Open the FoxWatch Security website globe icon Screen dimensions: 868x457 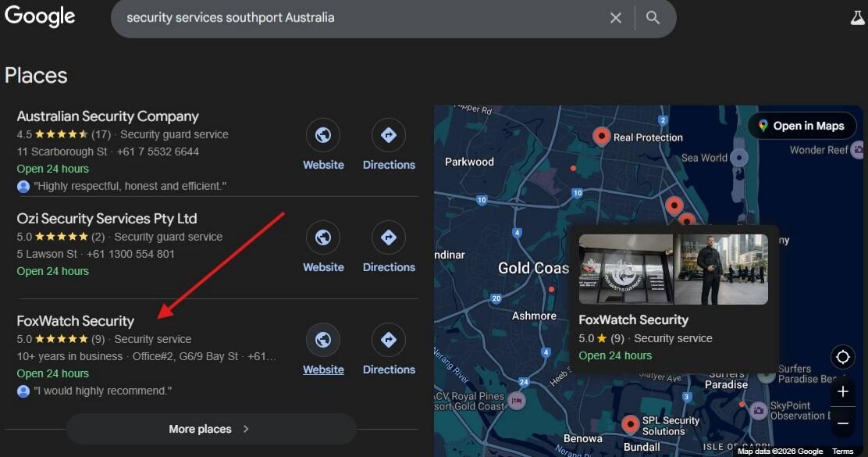click(323, 340)
